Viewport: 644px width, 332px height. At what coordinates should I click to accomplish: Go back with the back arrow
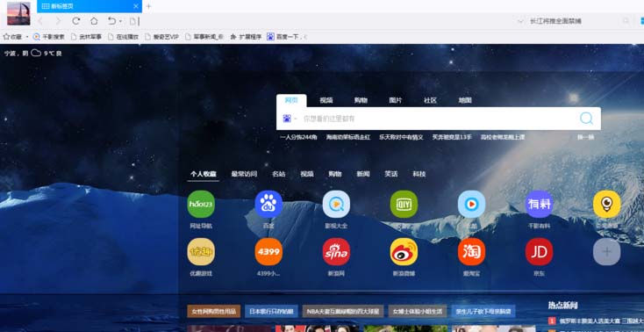pos(40,21)
